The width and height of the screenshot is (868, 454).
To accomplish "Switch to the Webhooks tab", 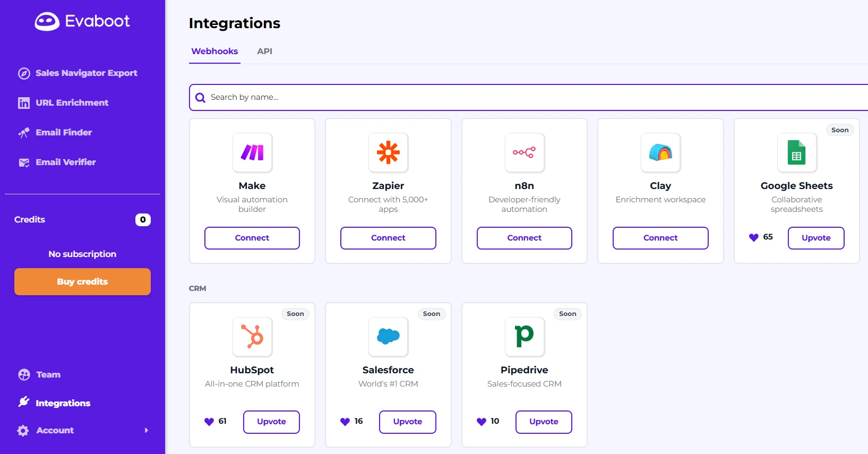I will pos(214,52).
